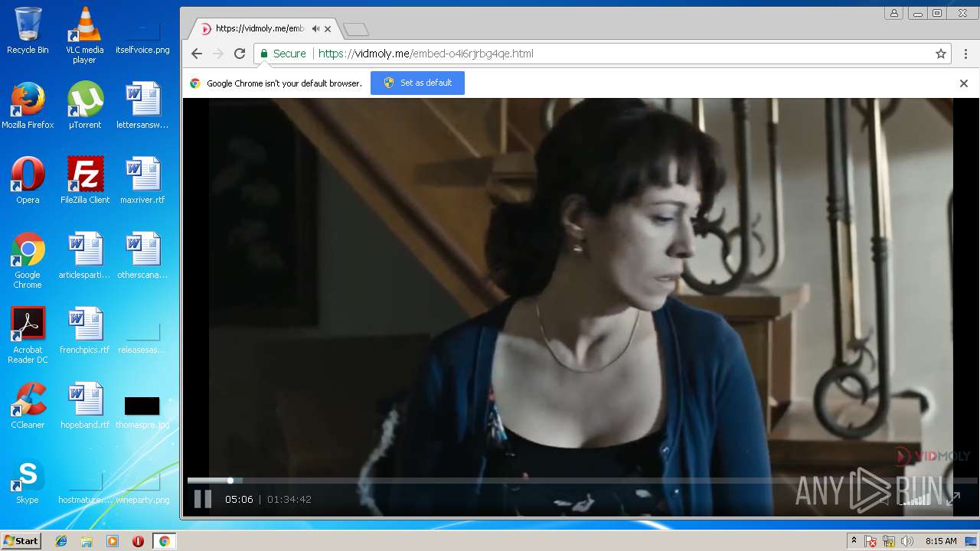This screenshot has width=980, height=551.
Task: Launch the Skype desktop shortcut
Action: point(28,481)
